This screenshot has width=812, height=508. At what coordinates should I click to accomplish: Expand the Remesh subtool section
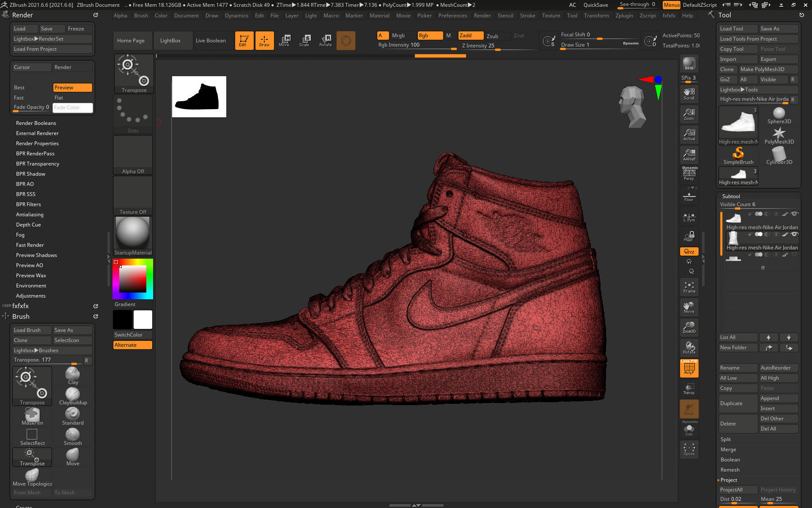[730, 470]
